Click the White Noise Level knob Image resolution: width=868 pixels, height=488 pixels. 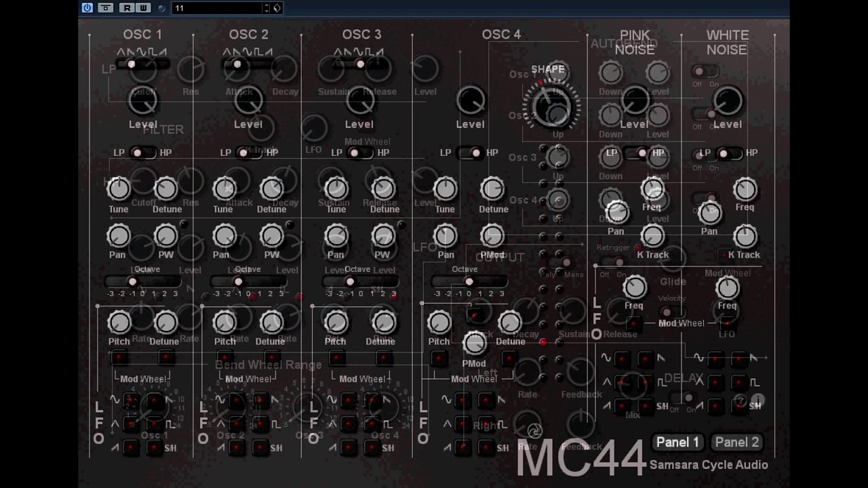click(x=727, y=100)
